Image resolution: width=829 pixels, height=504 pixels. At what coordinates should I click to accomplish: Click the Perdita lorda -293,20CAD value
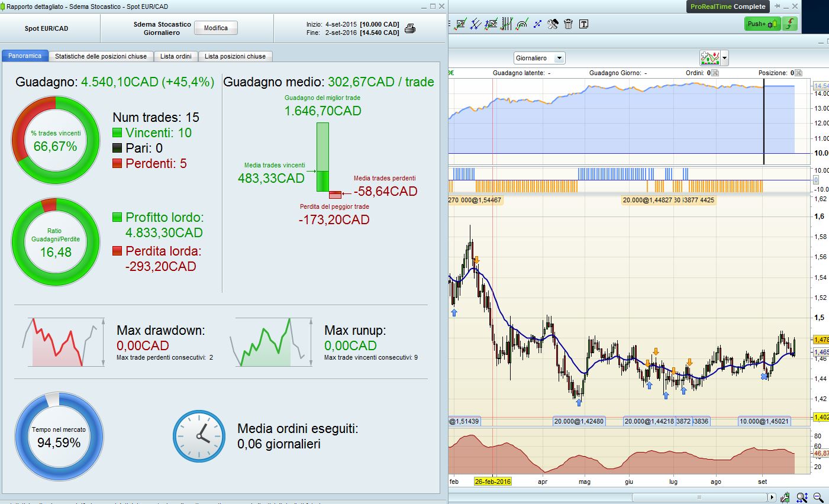point(161,267)
